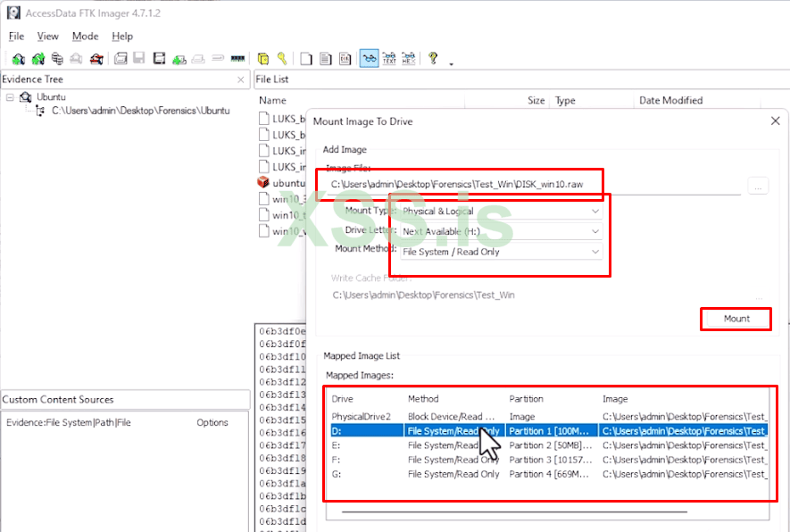
Task: Select the D: Partition 1 mapped row
Action: click(x=549, y=431)
